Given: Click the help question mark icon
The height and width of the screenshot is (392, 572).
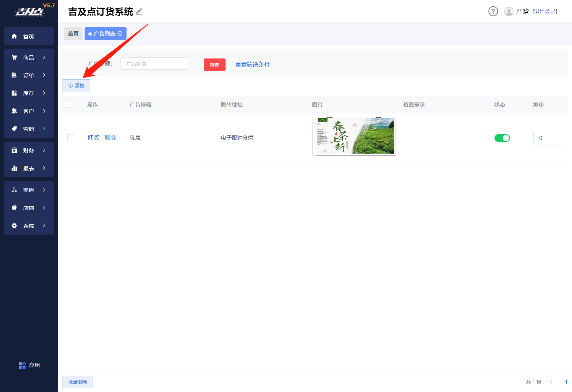Looking at the screenshot, I should pos(493,12).
